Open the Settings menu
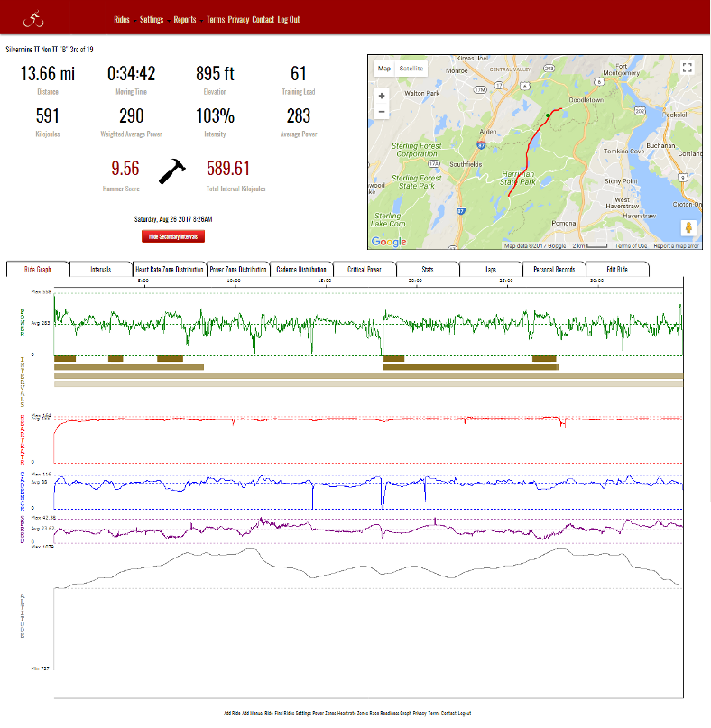The image size is (711, 728). (152, 19)
